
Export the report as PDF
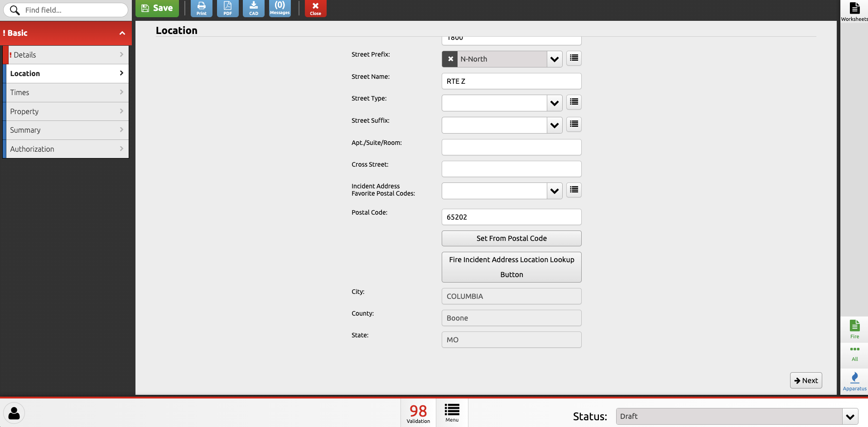[227, 8]
